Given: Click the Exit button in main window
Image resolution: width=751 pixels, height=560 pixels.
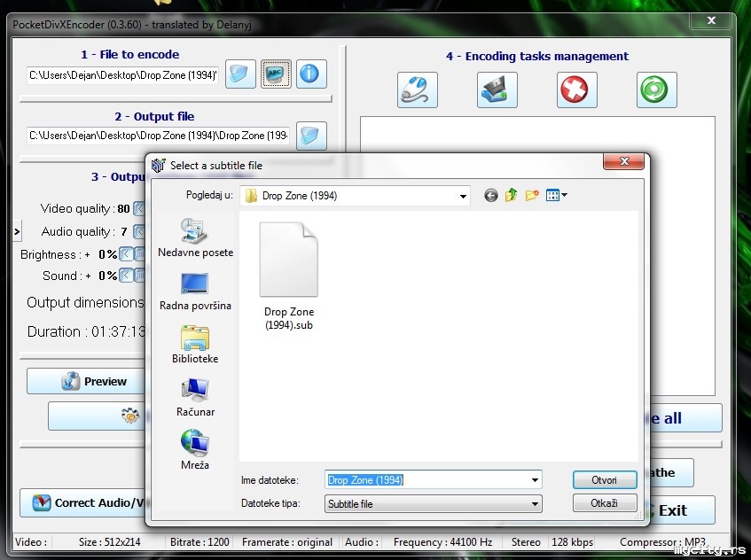Looking at the screenshot, I should pos(682,510).
